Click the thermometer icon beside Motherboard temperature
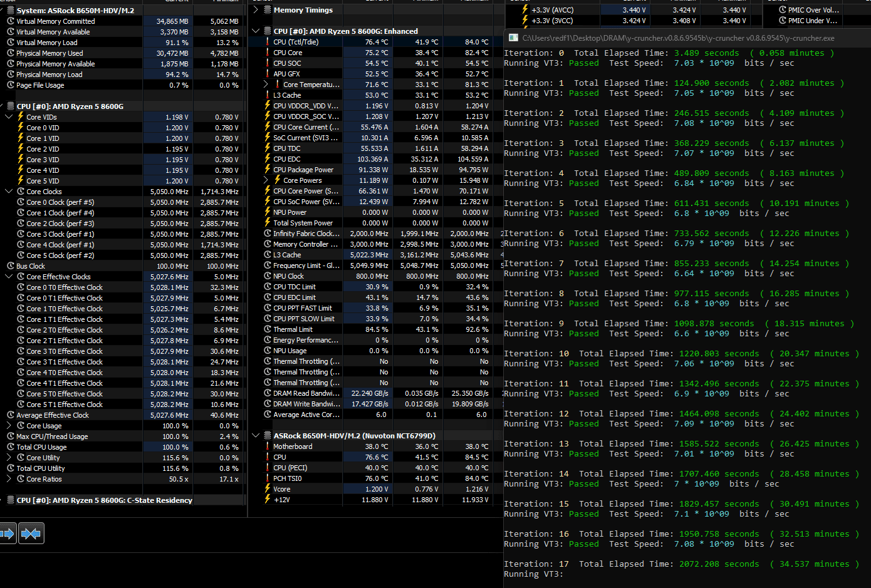This screenshot has height=588, width=871. 268,446
